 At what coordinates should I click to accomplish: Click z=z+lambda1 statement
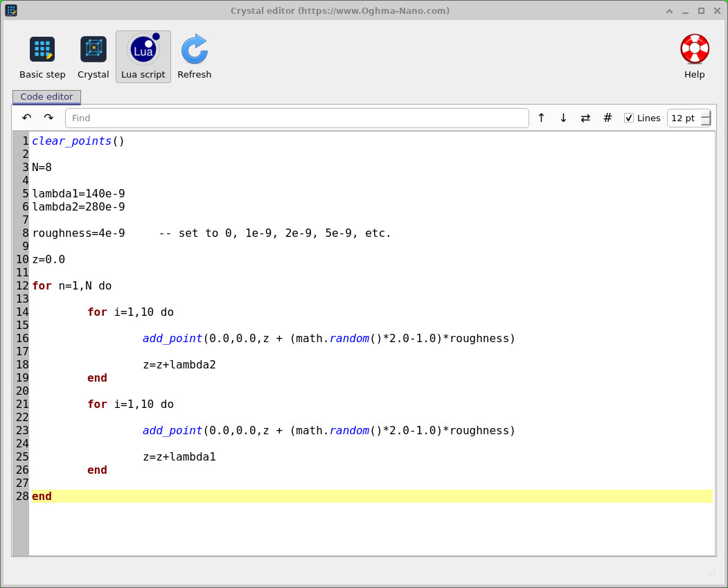pos(179,456)
